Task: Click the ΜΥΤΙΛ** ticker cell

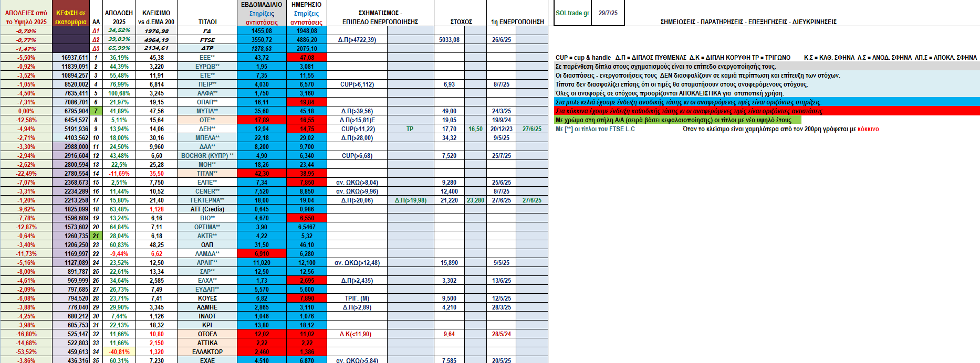Action: (x=207, y=111)
